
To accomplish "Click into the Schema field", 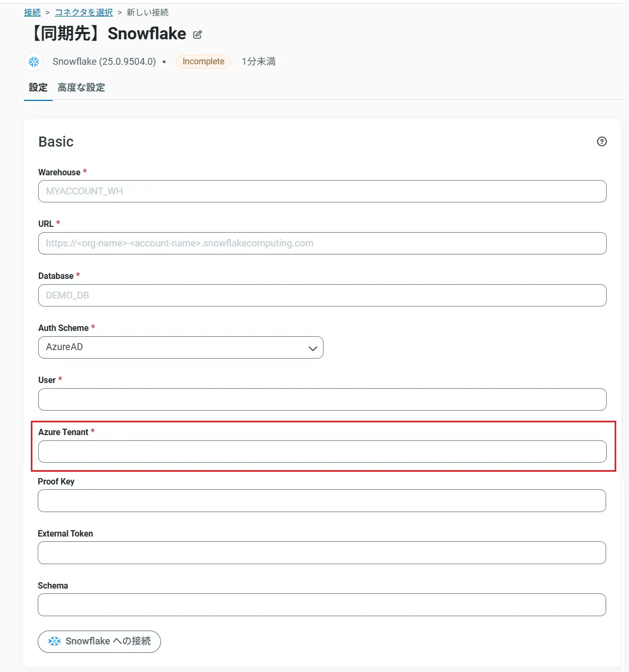I will click(x=322, y=605).
